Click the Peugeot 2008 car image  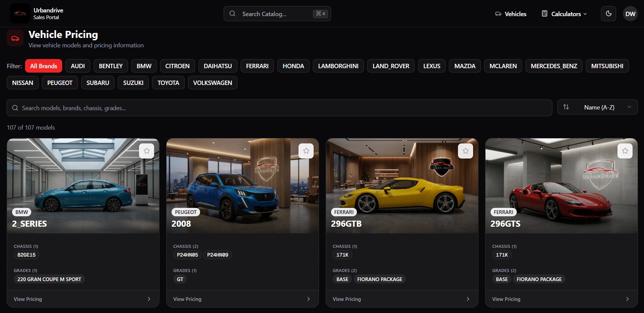242,186
